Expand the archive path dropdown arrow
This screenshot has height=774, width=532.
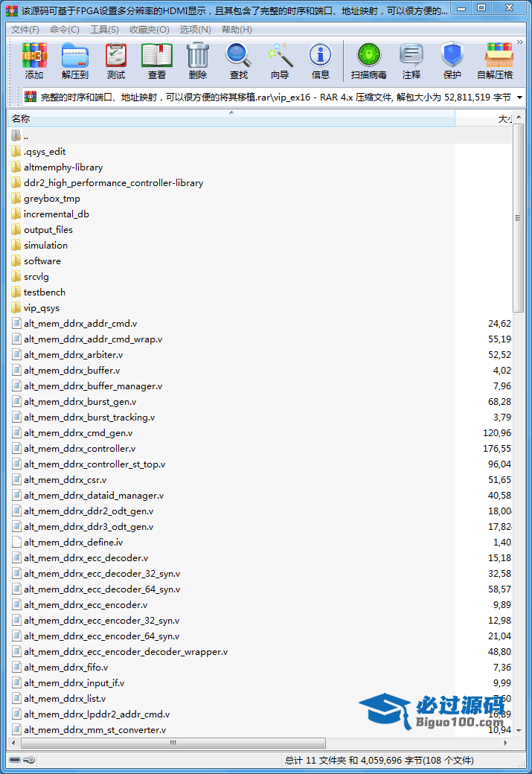519,97
